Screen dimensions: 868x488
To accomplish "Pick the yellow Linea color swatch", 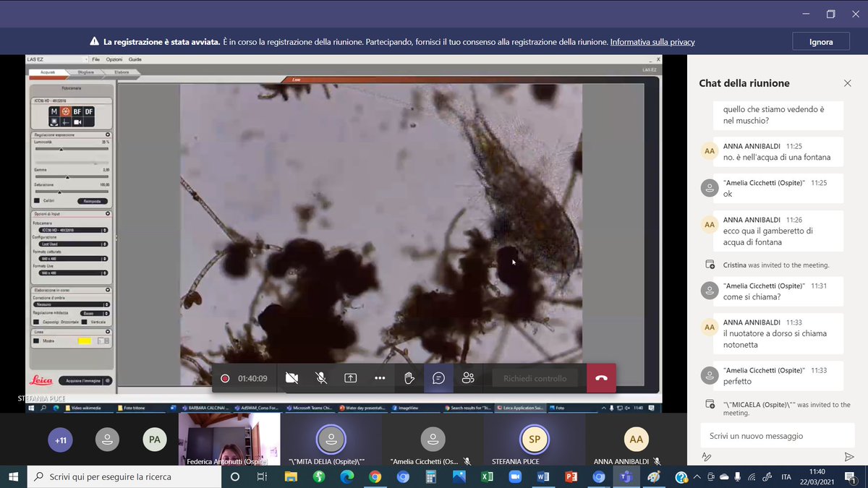I will [85, 341].
